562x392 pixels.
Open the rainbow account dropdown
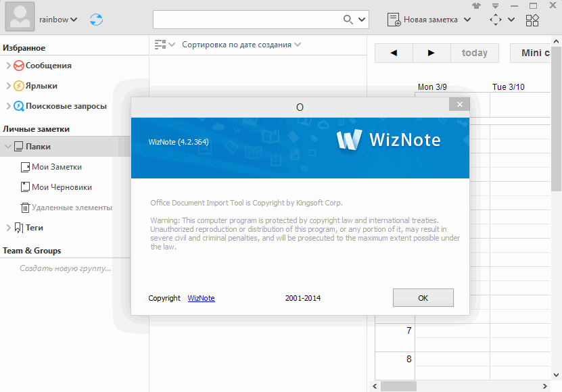pyautogui.click(x=58, y=20)
